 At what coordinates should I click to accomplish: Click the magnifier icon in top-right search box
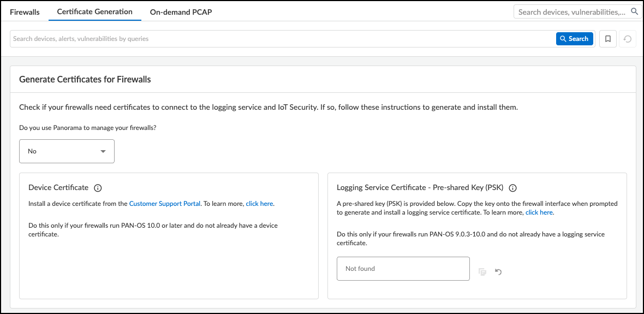click(x=634, y=11)
